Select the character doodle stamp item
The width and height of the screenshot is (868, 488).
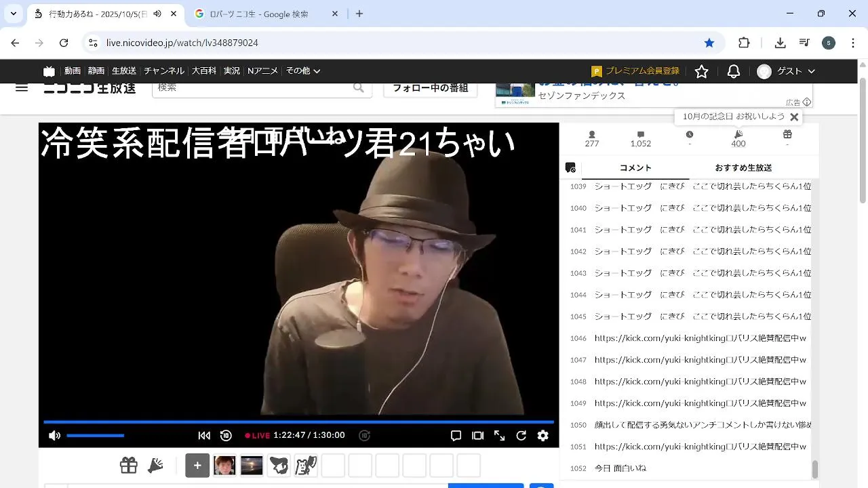[x=306, y=466]
